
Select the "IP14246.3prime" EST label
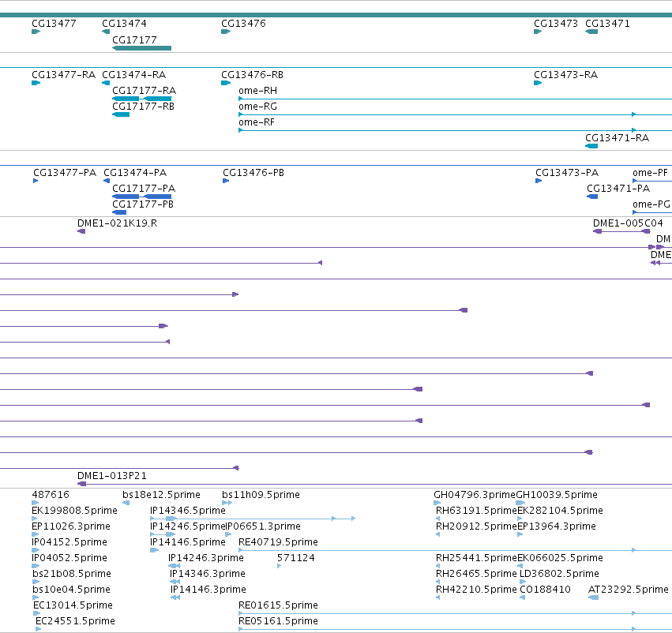[206, 558]
